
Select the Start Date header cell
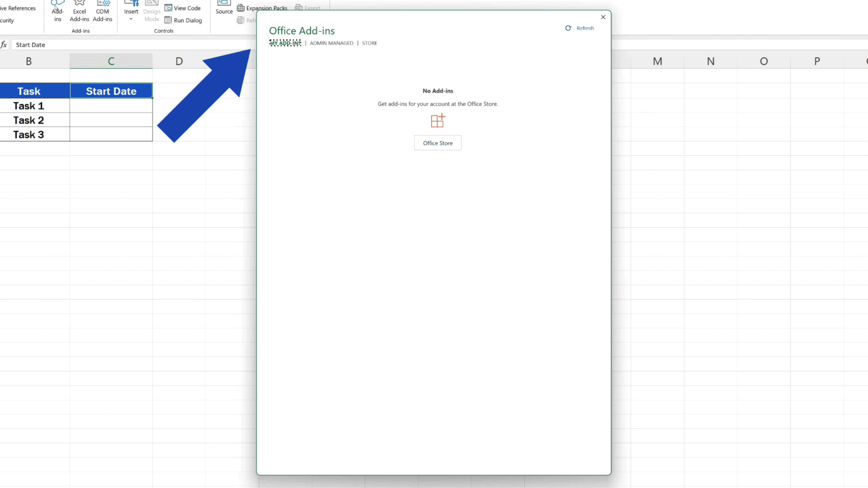click(x=111, y=91)
